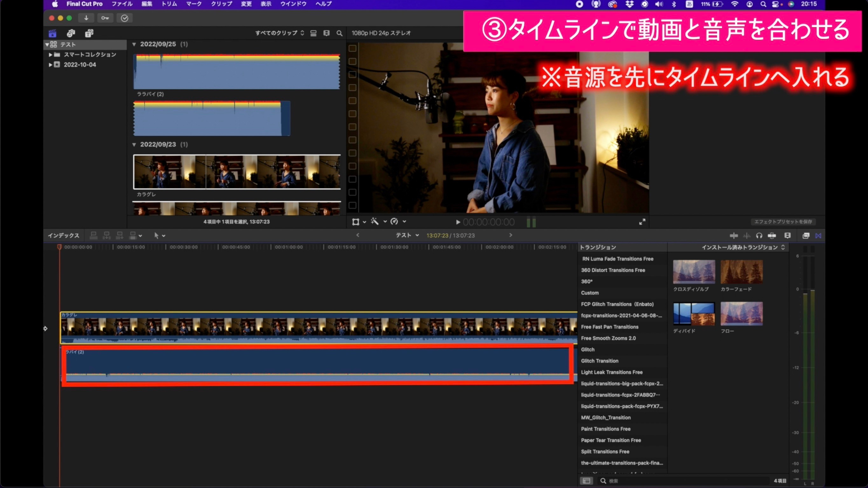Toggle the headphones audio skimming button

[759, 235]
